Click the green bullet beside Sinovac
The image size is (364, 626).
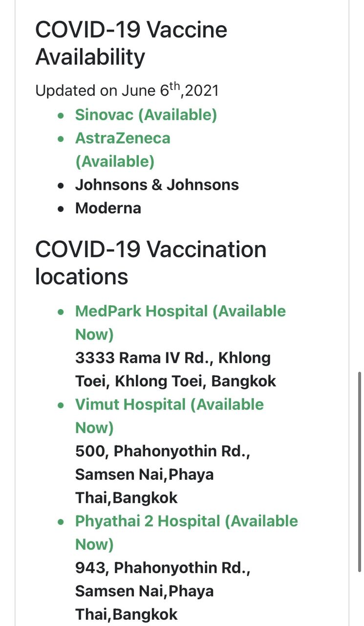pos(61,116)
